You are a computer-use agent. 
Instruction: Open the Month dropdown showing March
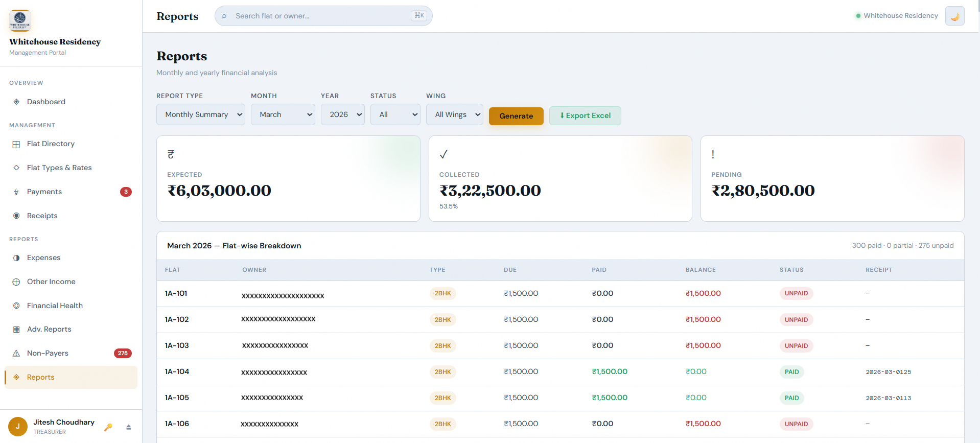coord(283,114)
